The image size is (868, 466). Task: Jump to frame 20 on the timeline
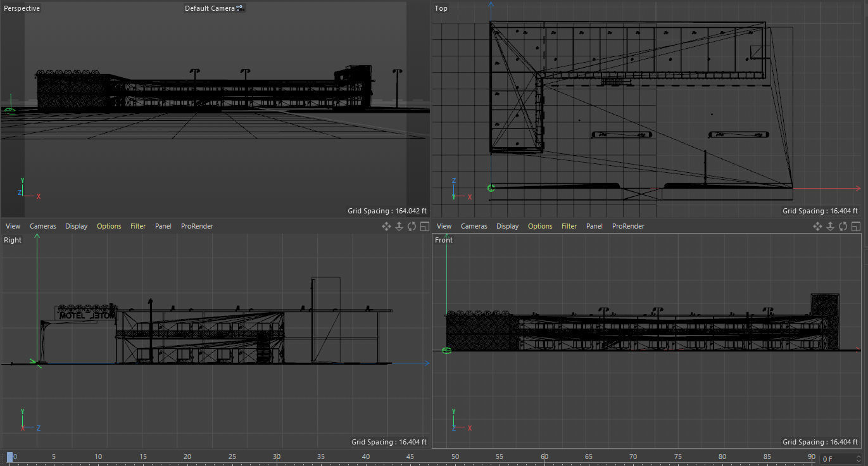[x=187, y=457]
